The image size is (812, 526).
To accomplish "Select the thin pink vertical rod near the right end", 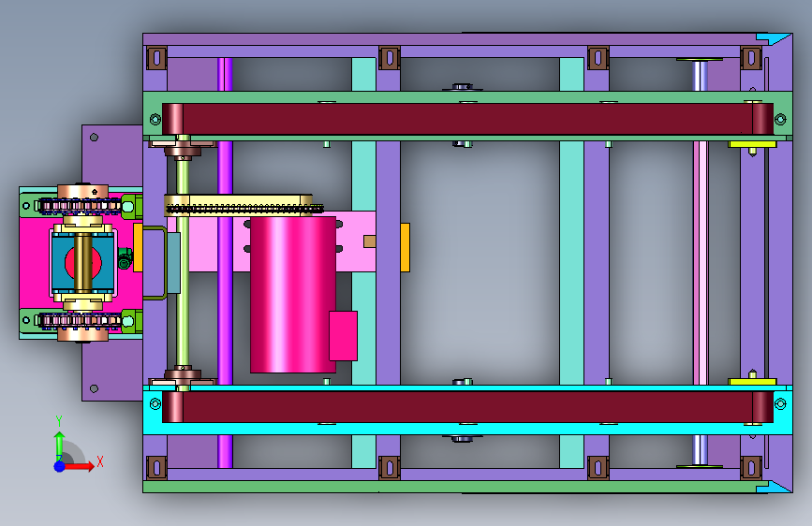I will coord(701,263).
